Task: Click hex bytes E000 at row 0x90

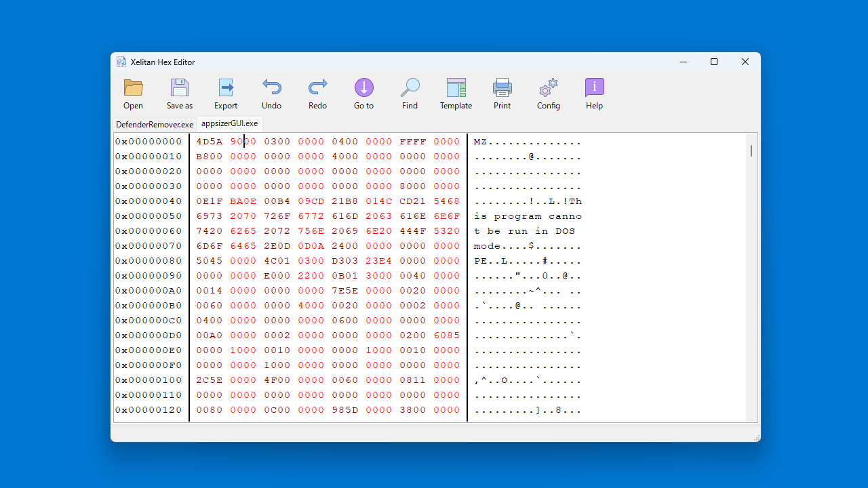Action: point(277,276)
